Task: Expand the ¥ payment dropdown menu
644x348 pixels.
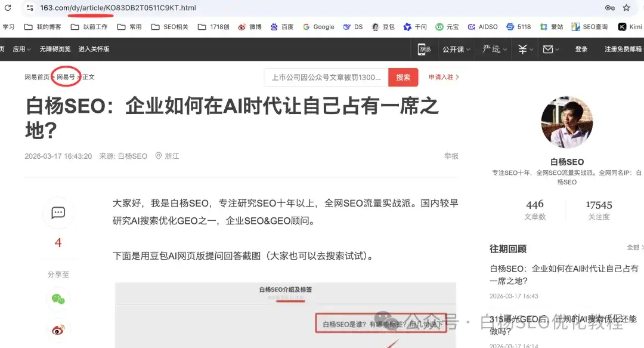Action: [x=525, y=50]
